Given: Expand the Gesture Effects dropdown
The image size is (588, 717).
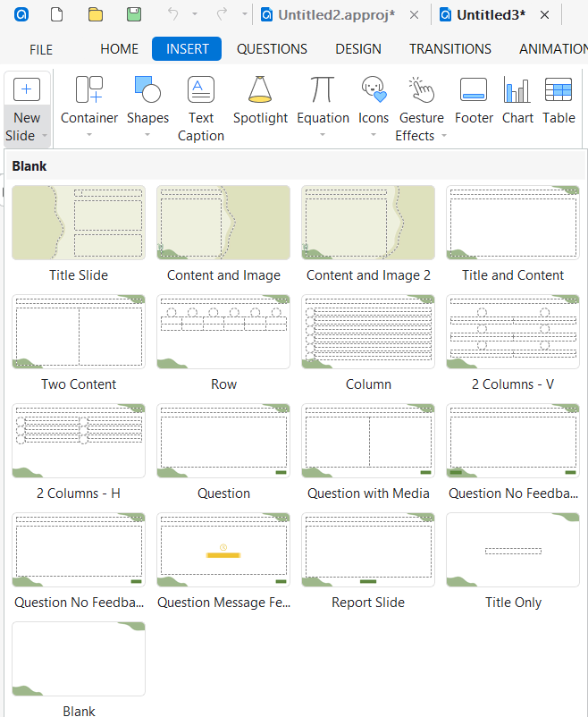Looking at the screenshot, I should point(444,136).
